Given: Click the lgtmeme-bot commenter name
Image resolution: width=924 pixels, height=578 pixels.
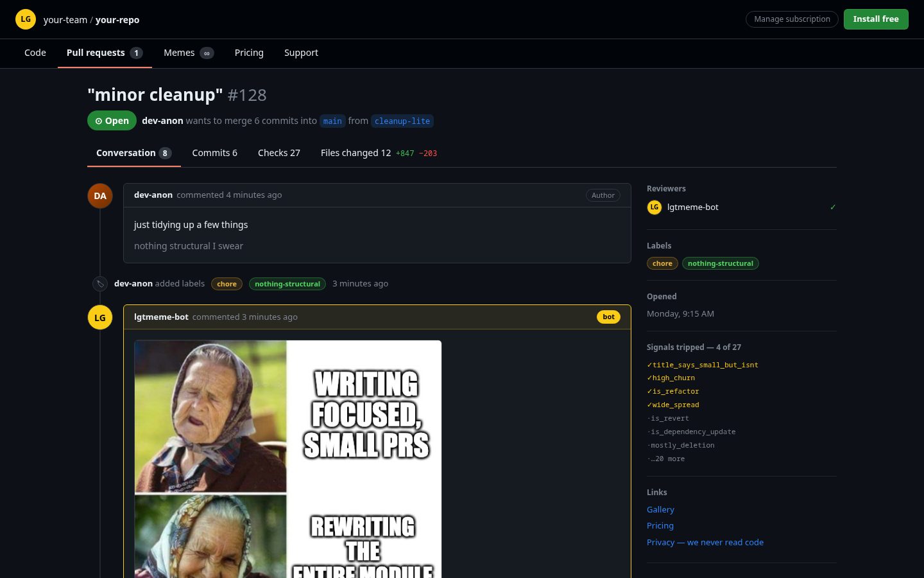Looking at the screenshot, I should tap(161, 317).
